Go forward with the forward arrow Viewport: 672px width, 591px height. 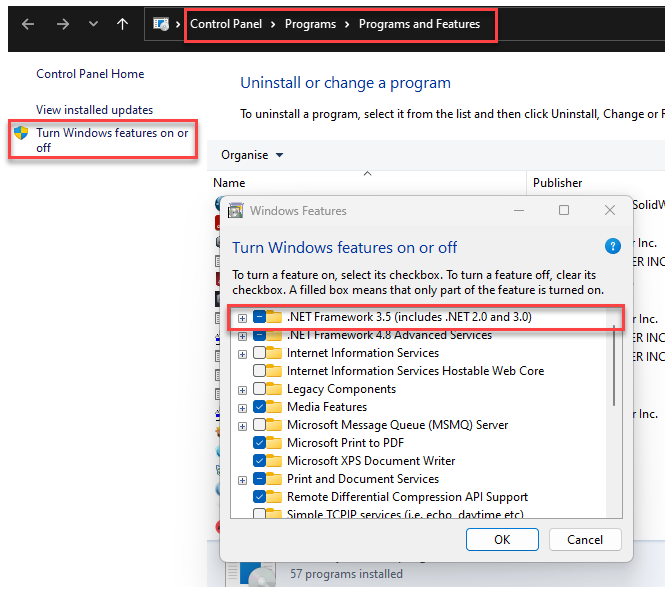coord(63,24)
